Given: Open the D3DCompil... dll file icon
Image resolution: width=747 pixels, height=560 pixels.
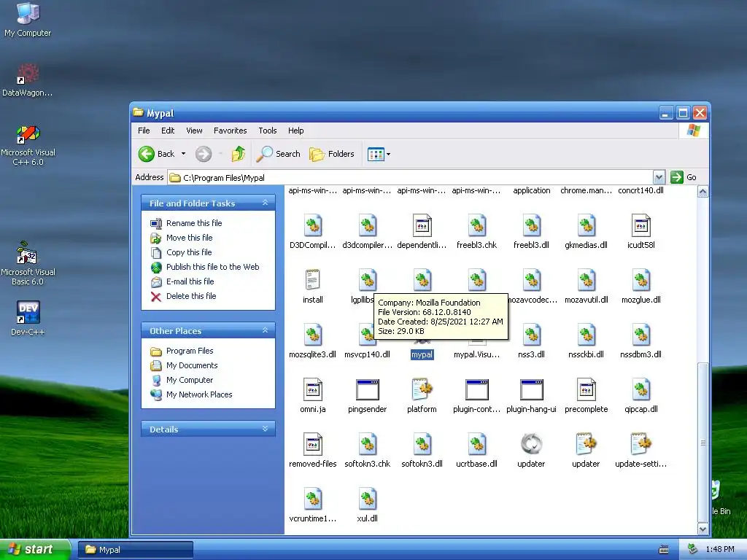Looking at the screenshot, I should 312,225.
